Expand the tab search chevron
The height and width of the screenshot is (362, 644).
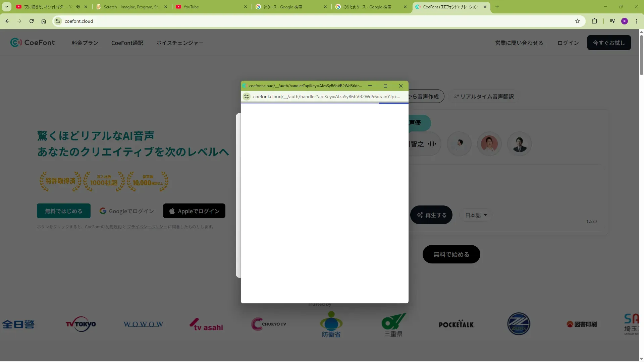6,7
